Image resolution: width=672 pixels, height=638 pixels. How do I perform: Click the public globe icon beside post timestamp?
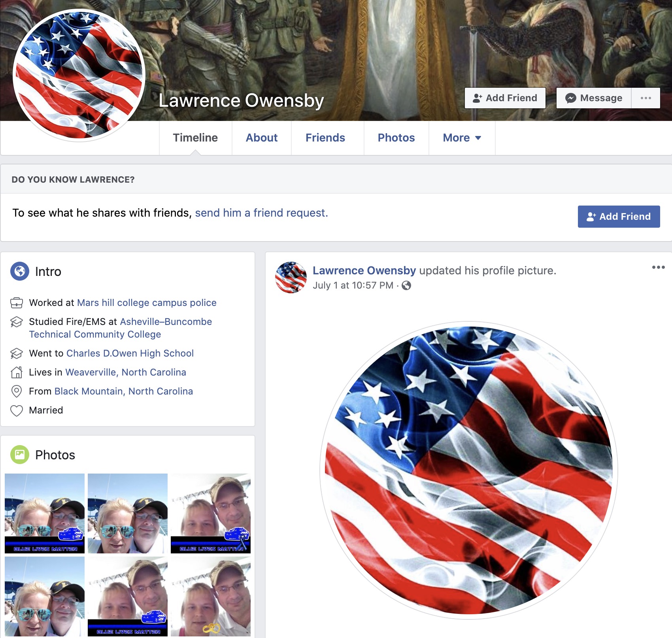coord(406,285)
